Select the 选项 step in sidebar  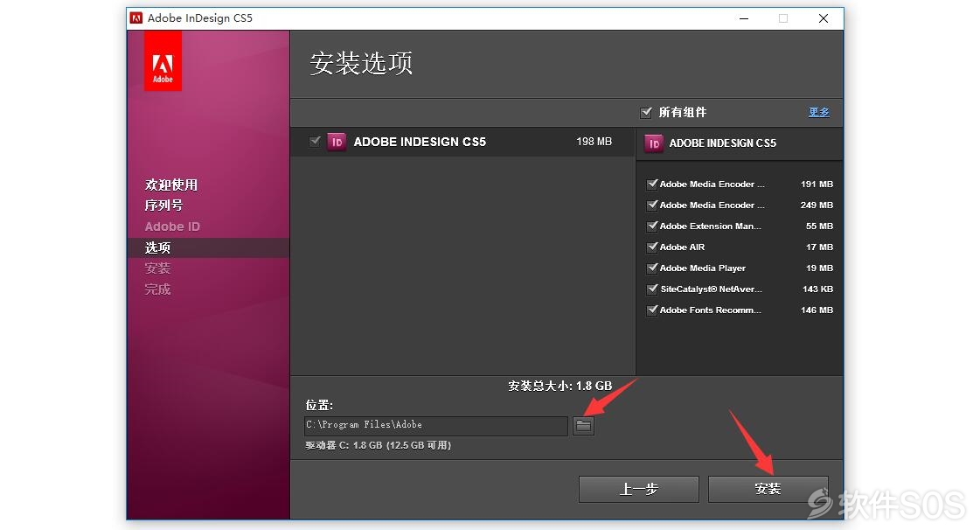(157, 248)
